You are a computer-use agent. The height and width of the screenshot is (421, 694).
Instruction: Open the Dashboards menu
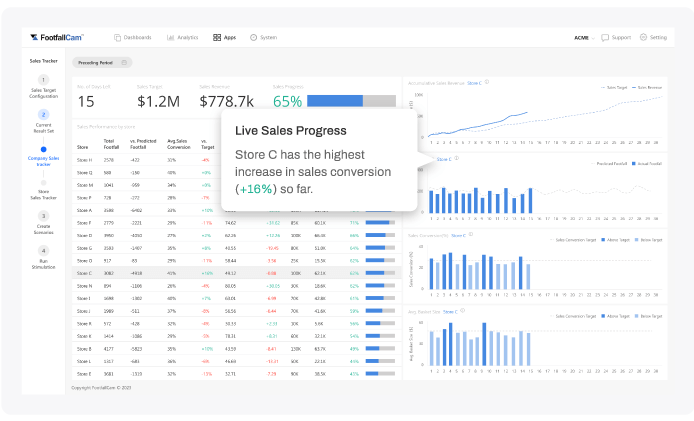pos(133,38)
